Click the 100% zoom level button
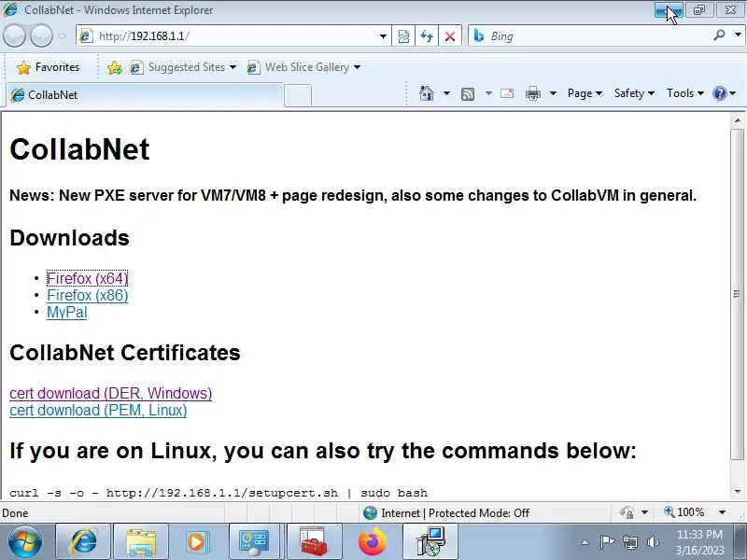Viewport: 747px width, 560px height. click(684, 512)
